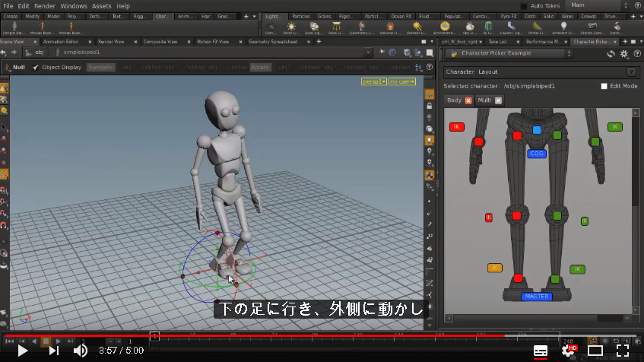Click the Character Picker reload icon
The width and height of the screenshot is (644, 362).
611,54
